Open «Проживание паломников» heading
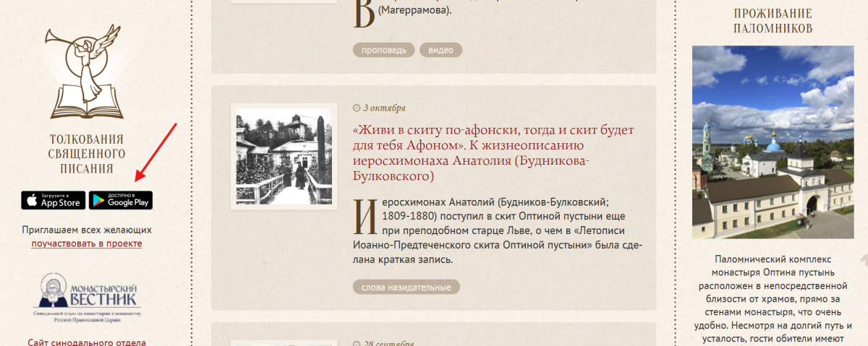This screenshot has width=868, height=346. tap(773, 21)
